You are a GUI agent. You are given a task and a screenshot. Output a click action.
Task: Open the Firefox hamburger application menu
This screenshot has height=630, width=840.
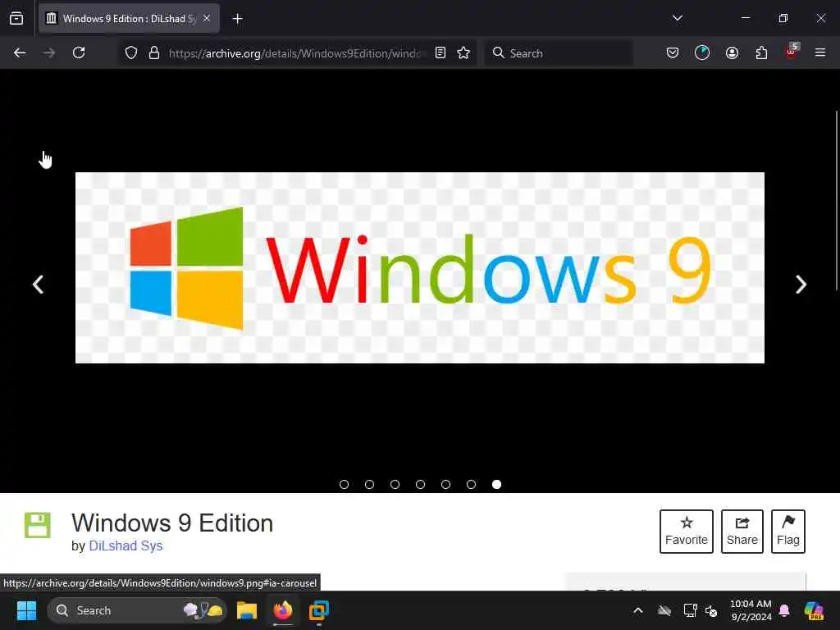tap(819, 52)
